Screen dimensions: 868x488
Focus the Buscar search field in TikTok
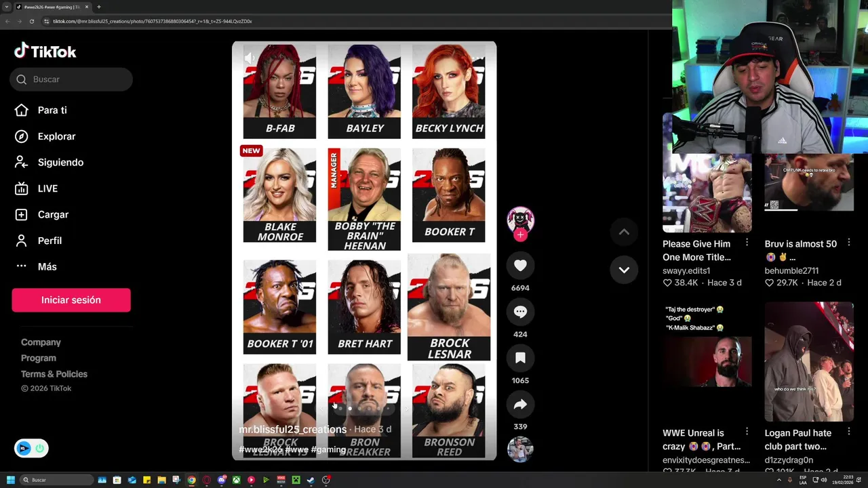tap(71, 79)
